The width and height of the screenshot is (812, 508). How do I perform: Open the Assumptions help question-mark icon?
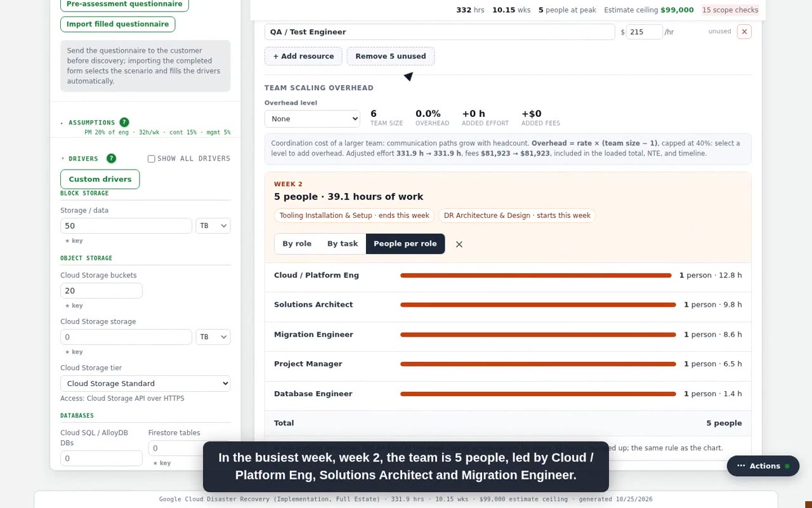124,122
